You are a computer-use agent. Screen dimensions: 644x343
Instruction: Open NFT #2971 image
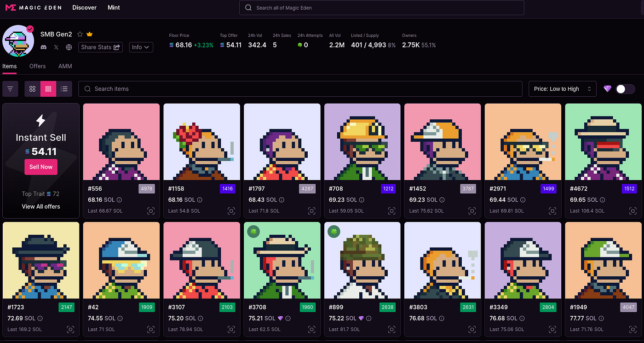click(x=523, y=142)
